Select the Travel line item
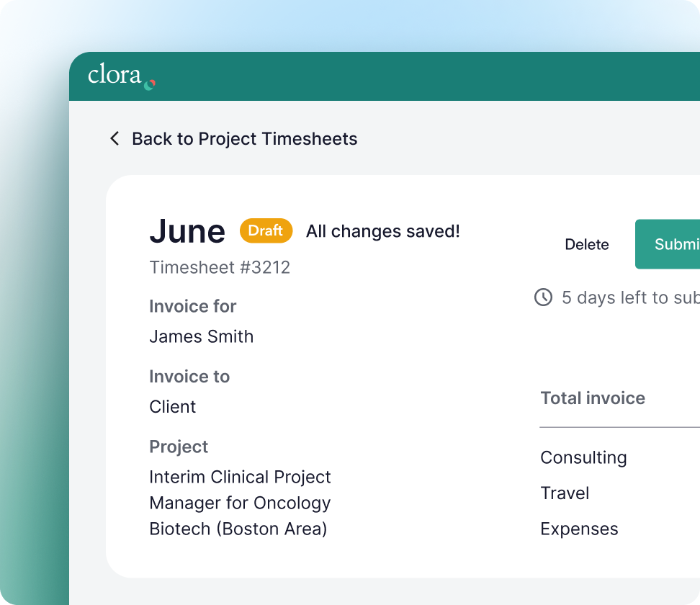Image resolution: width=700 pixels, height=605 pixels. point(565,493)
